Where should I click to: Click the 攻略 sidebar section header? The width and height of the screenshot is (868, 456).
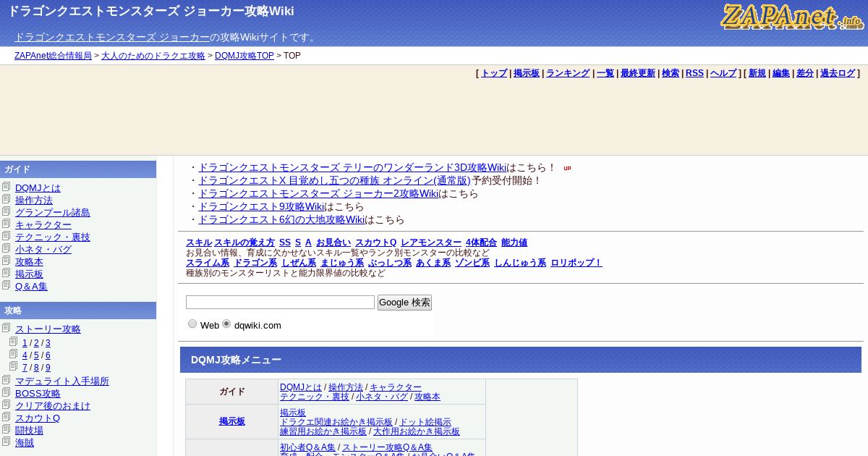tap(78, 311)
